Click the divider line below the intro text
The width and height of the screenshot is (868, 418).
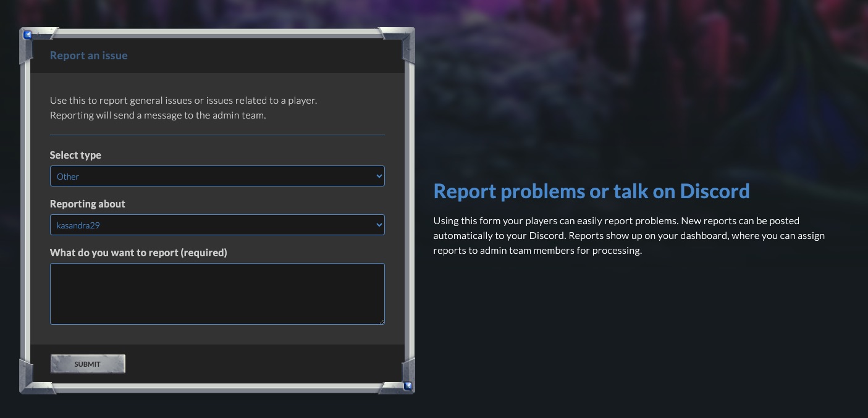217,133
